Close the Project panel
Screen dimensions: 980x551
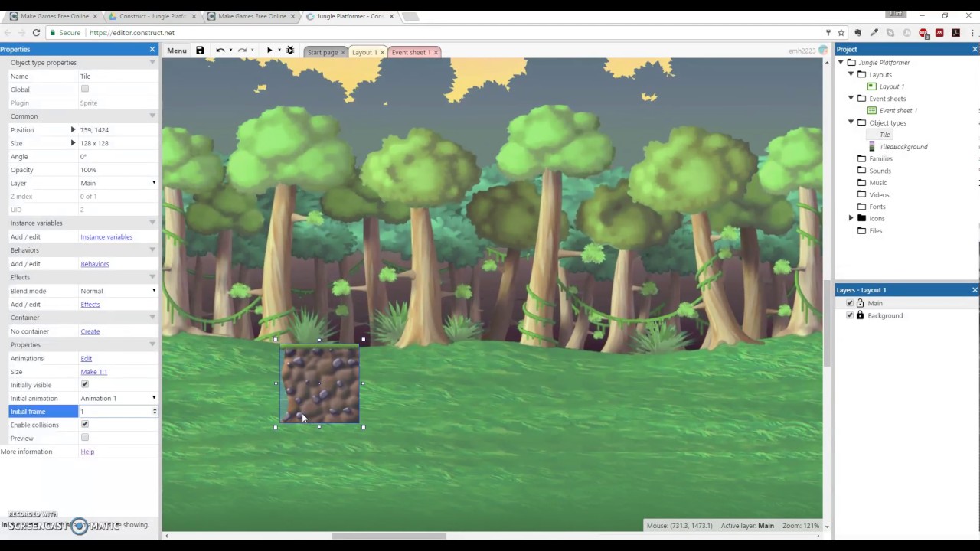coord(975,49)
